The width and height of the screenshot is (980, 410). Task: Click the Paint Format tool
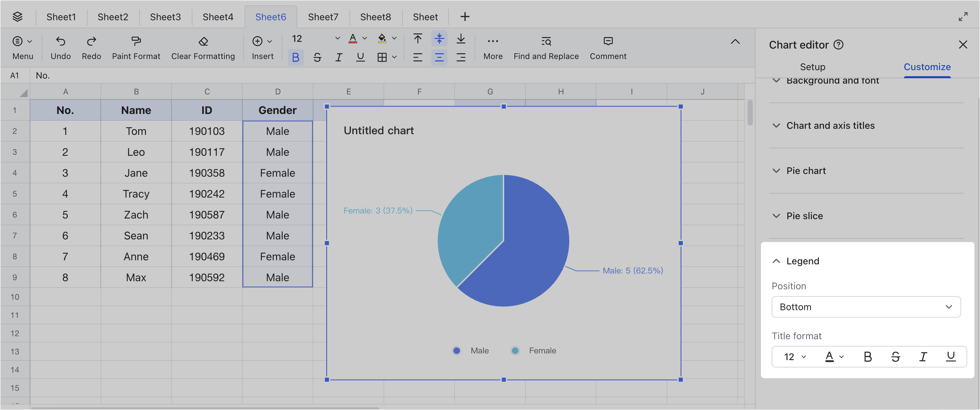(x=136, y=47)
